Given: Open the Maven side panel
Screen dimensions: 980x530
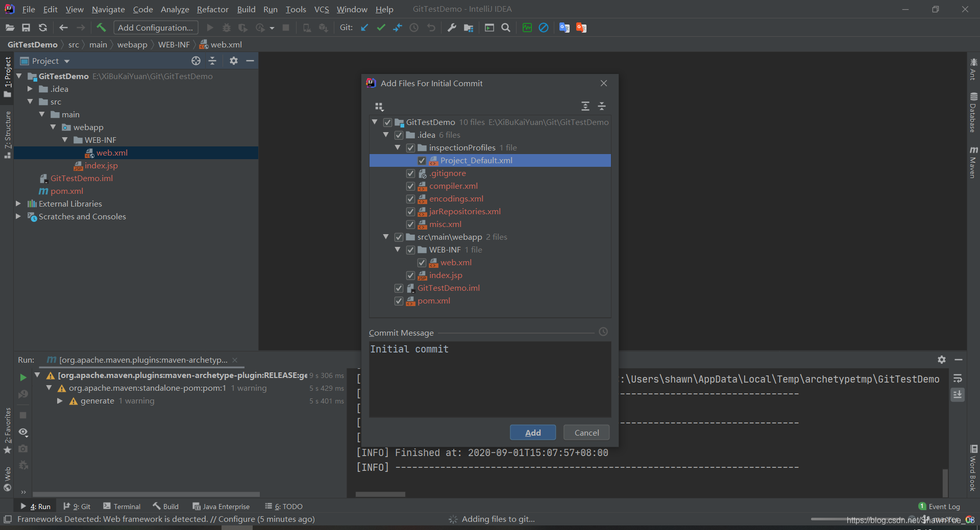Looking at the screenshot, I should (x=973, y=162).
